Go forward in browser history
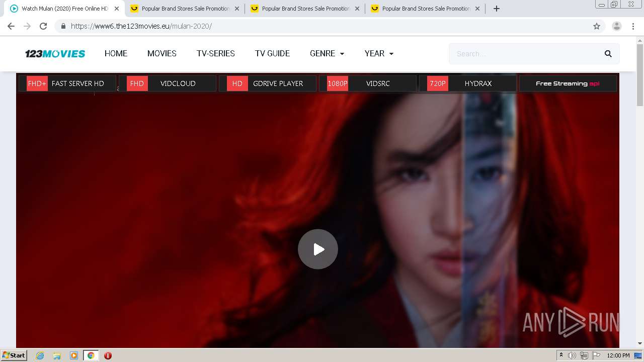Image resolution: width=644 pixels, height=362 pixels. pyautogui.click(x=27, y=26)
